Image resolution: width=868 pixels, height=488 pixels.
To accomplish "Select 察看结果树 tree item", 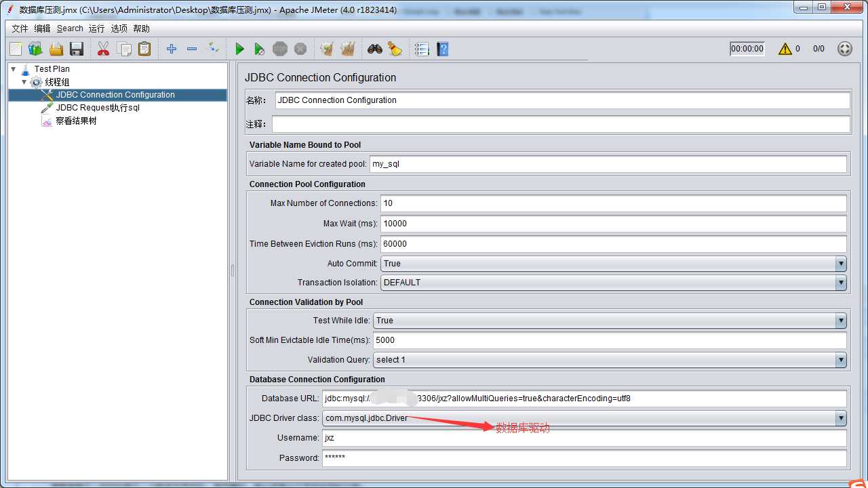I will pyautogui.click(x=76, y=121).
